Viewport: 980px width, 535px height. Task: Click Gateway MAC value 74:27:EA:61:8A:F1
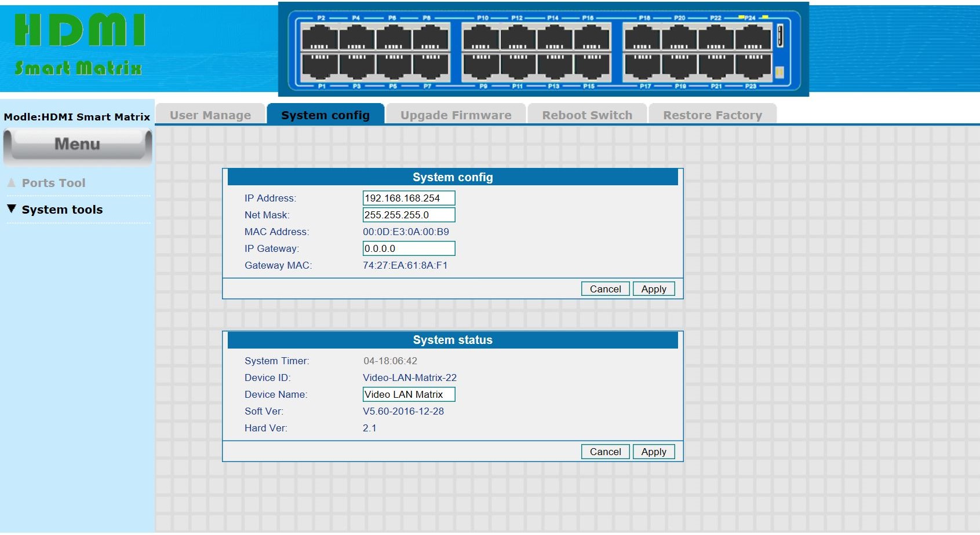pyautogui.click(x=405, y=265)
